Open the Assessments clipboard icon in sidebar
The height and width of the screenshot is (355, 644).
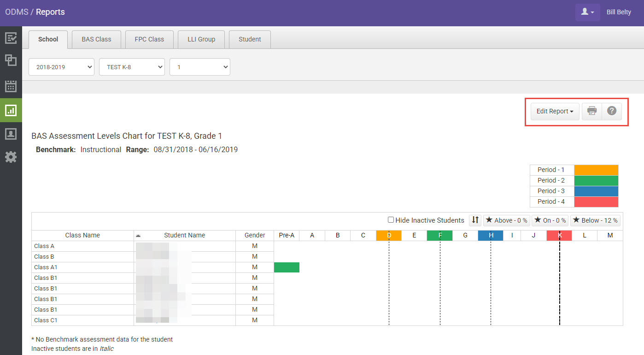pyautogui.click(x=11, y=38)
